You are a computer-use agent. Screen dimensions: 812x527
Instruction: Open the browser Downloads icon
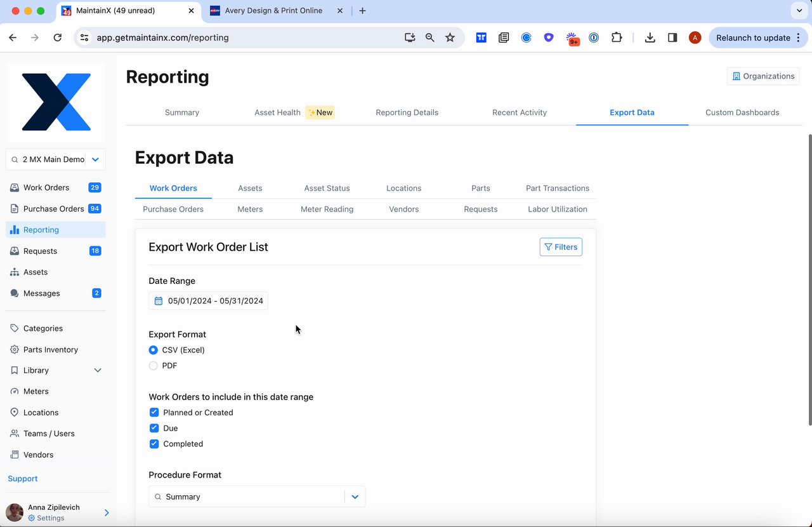point(650,37)
